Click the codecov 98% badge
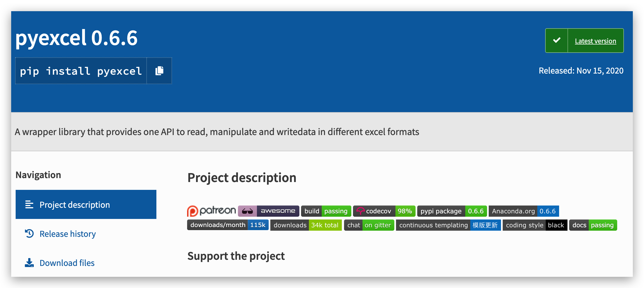Screen dimensions: 644x288 click(384, 211)
